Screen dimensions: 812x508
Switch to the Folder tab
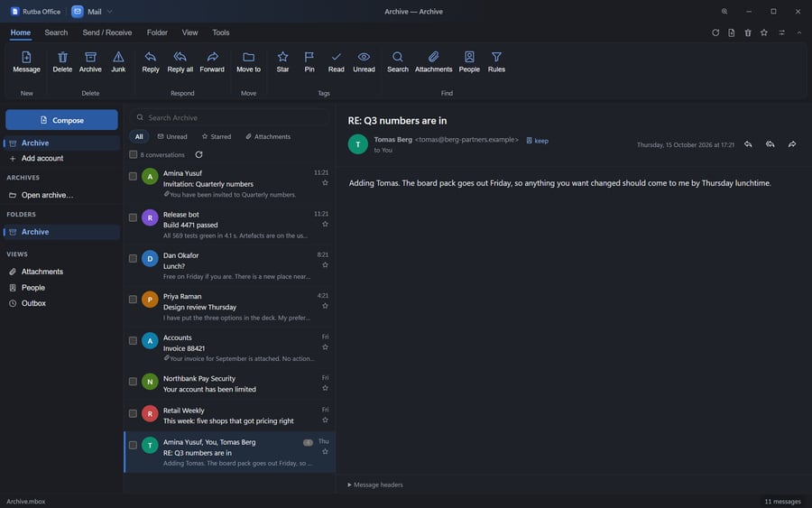157,32
